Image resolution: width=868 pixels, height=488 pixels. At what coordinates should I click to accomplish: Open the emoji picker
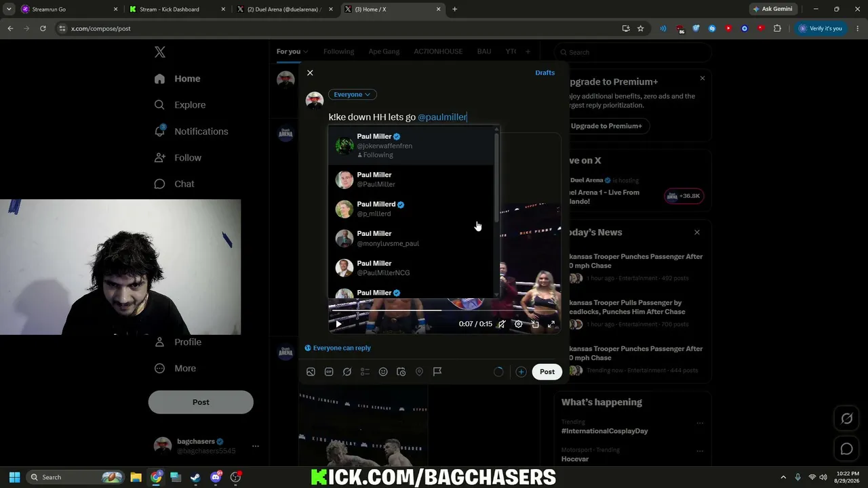[383, 371]
